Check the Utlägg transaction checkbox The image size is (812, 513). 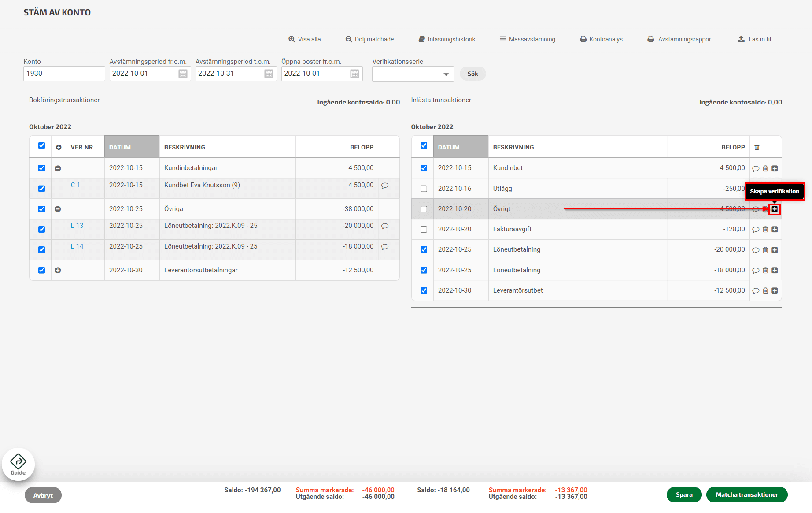pos(424,189)
